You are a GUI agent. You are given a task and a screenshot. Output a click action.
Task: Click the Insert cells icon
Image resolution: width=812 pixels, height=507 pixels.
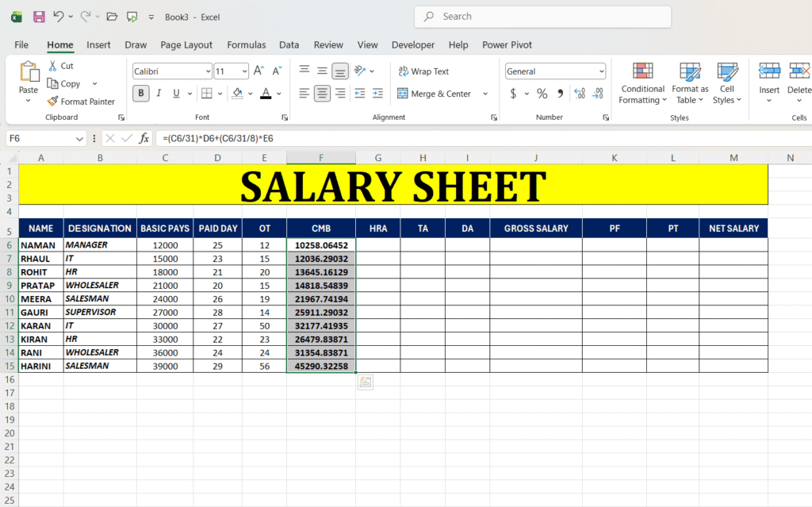(769, 71)
